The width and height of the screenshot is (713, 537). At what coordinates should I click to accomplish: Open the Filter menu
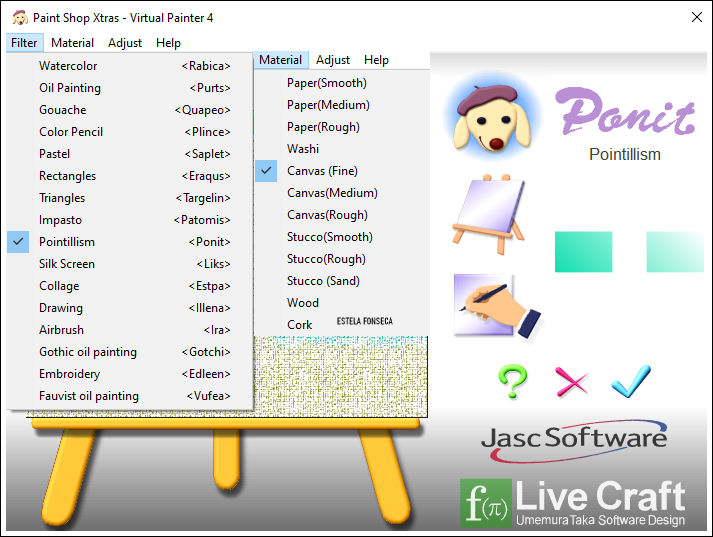click(25, 43)
